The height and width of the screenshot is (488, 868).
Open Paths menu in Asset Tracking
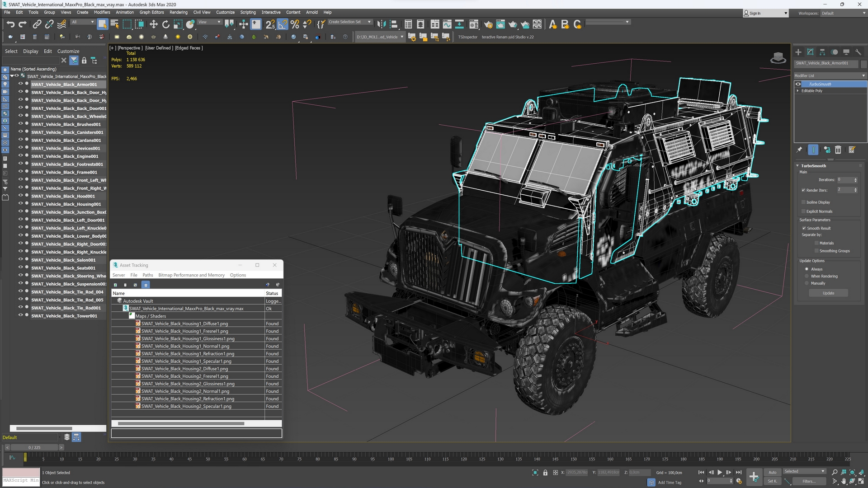click(x=148, y=275)
